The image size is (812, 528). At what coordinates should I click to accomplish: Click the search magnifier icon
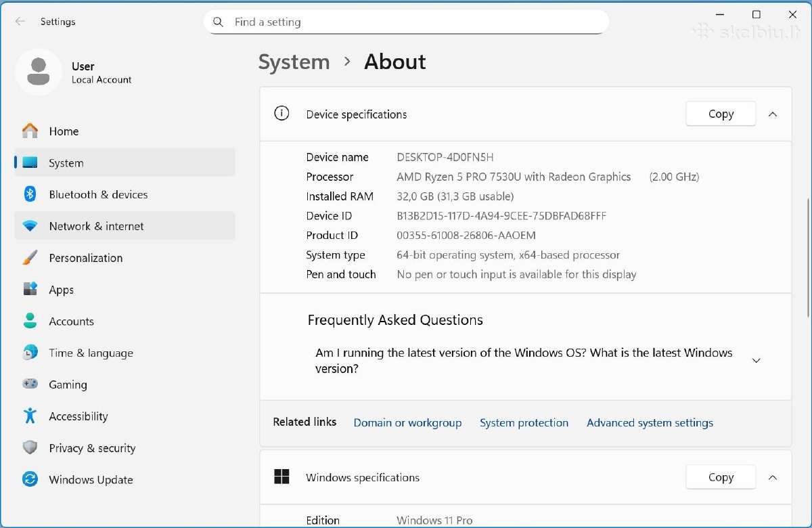(x=218, y=22)
